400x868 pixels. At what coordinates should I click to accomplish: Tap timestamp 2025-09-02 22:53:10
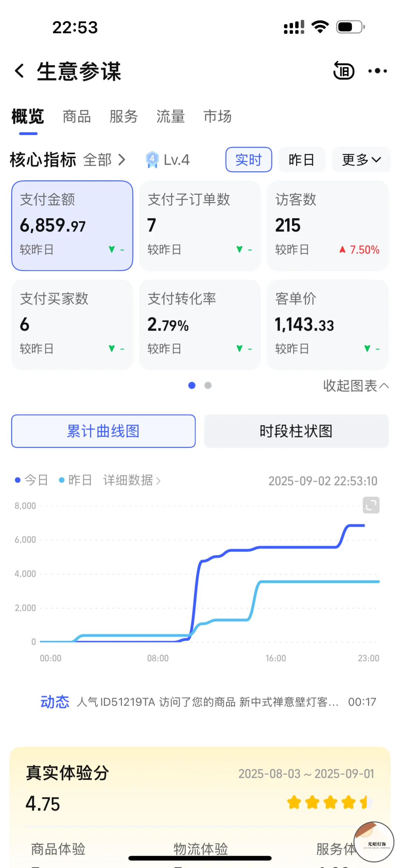click(x=323, y=481)
